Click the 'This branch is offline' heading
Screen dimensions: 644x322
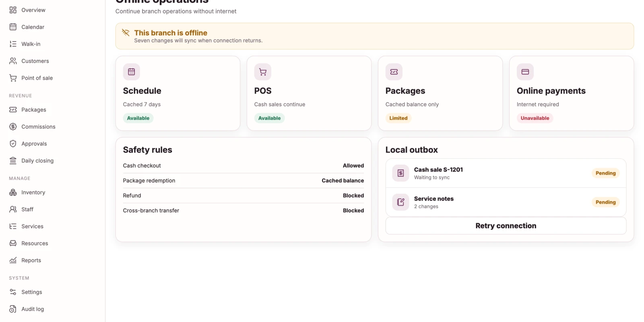pyautogui.click(x=171, y=33)
